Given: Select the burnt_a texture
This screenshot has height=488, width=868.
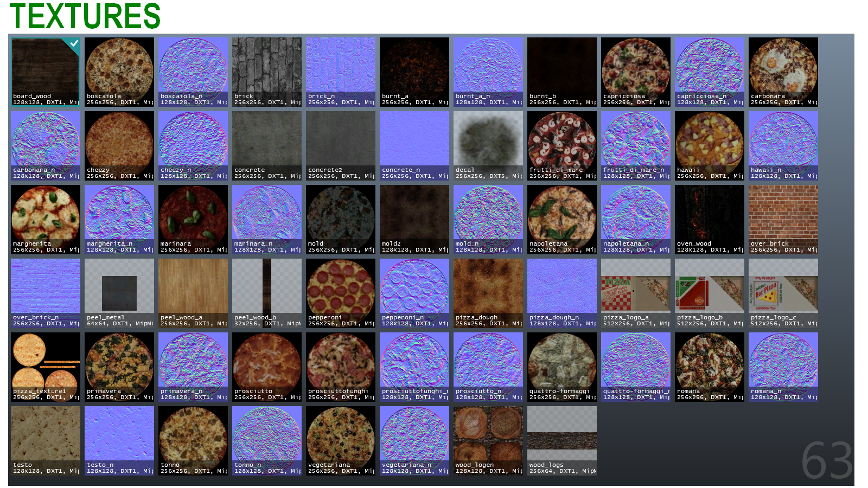Looking at the screenshot, I should (x=414, y=72).
